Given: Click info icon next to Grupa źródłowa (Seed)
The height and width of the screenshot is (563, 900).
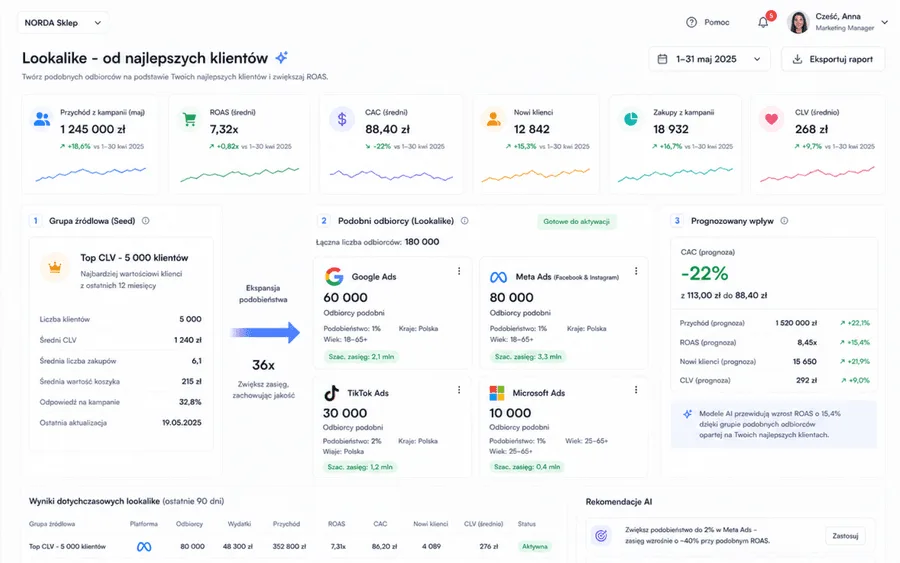Looking at the screenshot, I should pyautogui.click(x=146, y=220).
